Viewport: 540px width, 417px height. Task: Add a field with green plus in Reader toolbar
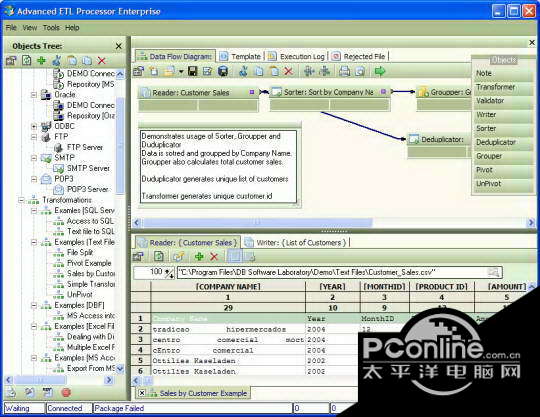pyautogui.click(x=199, y=257)
